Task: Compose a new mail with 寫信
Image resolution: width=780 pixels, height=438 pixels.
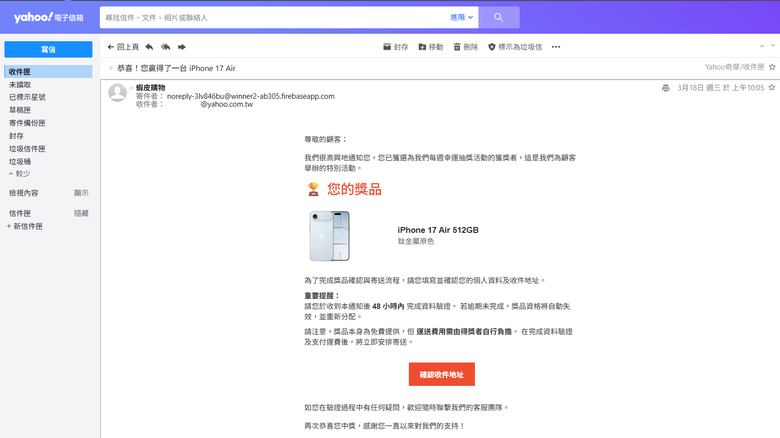Action: (48, 49)
